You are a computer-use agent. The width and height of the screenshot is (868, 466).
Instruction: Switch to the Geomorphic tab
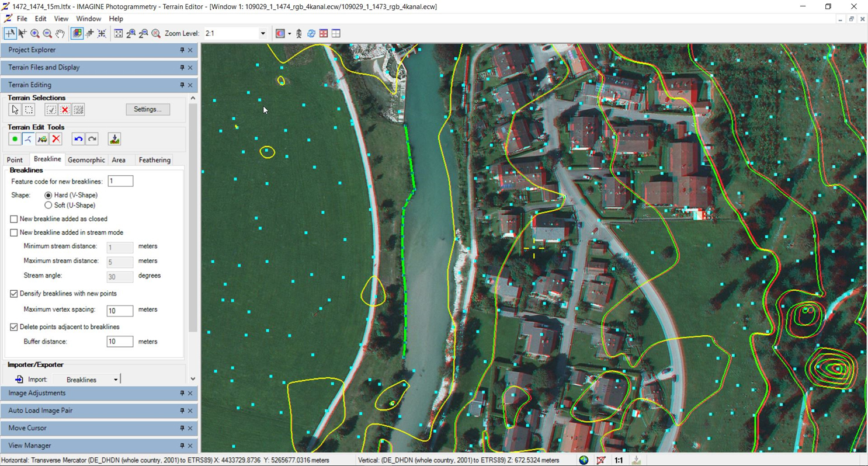[86, 160]
